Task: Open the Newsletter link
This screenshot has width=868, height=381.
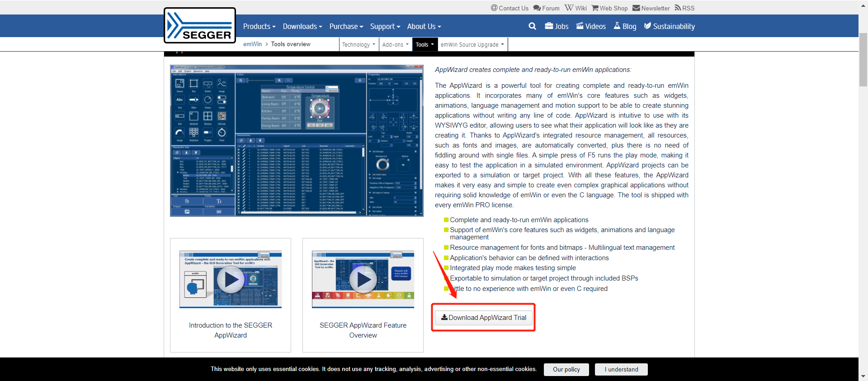Action: click(651, 8)
